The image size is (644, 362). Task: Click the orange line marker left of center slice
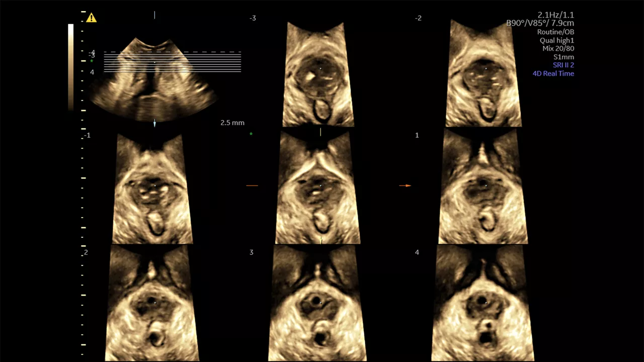point(252,186)
